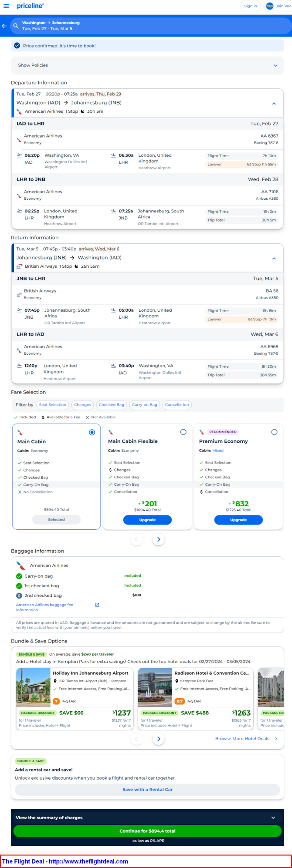Click the RECOMMENDED badge on Premium Economy
Screen dimensions: 292x868
tap(223, 432)
